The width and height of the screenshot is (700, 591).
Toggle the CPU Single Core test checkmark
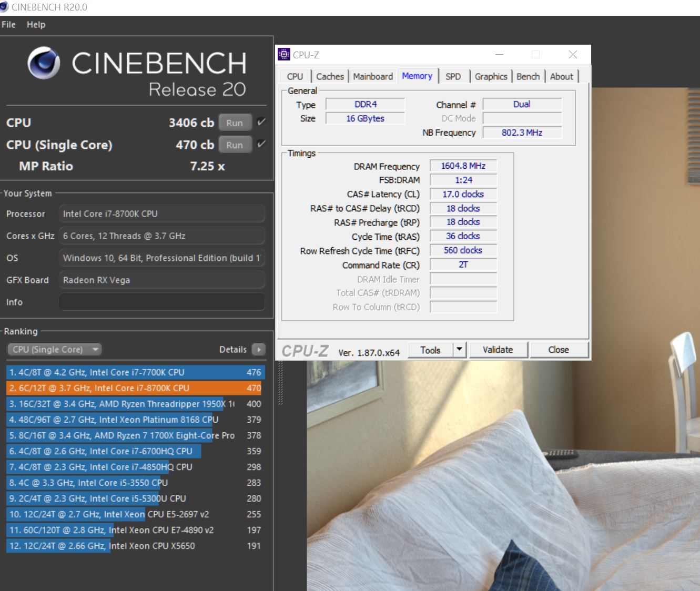pos(261,144)
